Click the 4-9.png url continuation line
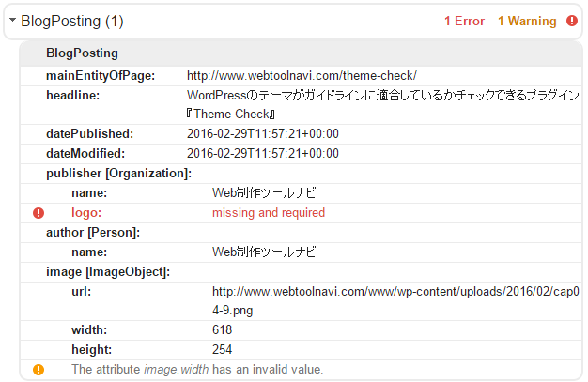The height and width of the screenshot is (382, 588). (233, 311)
